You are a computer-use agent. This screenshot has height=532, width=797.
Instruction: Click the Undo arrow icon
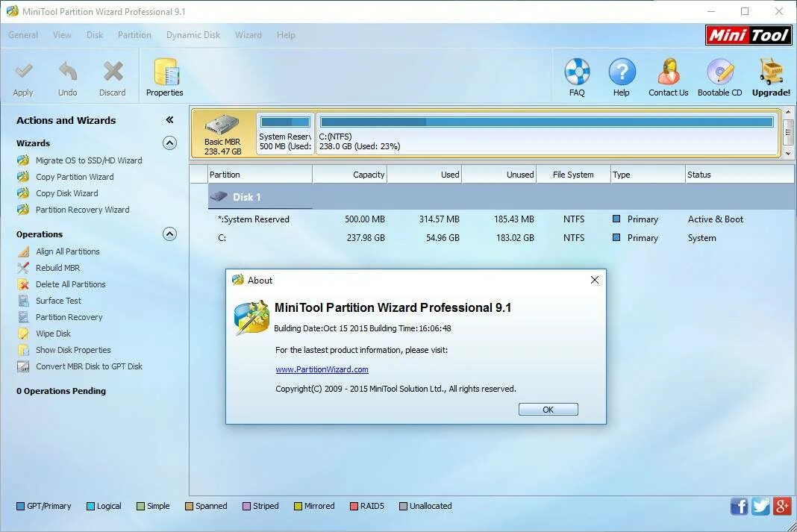(x=68, y=72)
